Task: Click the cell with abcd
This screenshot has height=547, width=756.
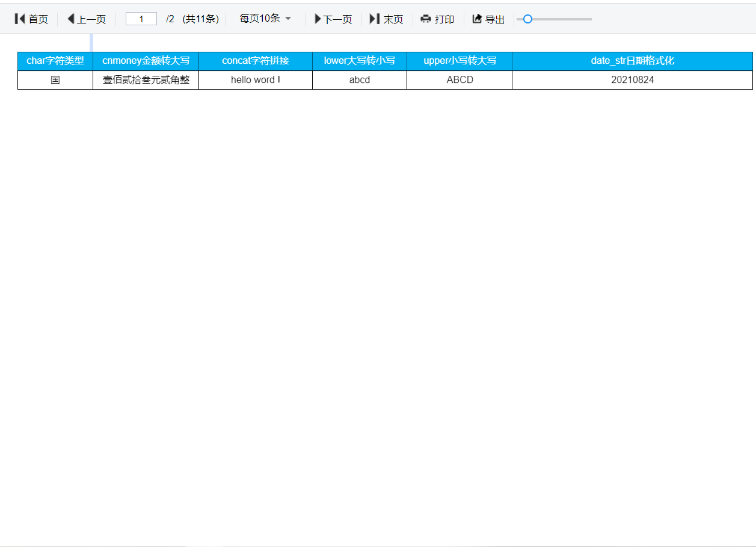Action: coord(360,80)
